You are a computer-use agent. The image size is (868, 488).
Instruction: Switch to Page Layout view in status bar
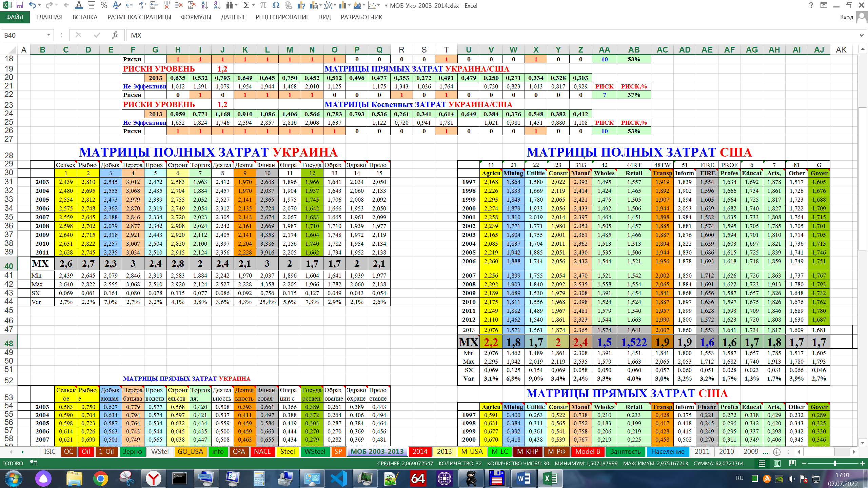tap(777, 463)
